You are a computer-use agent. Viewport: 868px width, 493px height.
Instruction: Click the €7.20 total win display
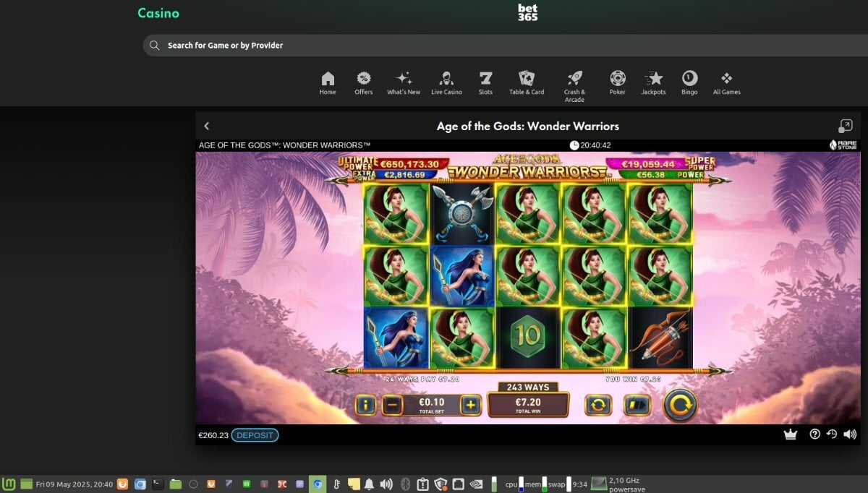(x=528, y=405)
